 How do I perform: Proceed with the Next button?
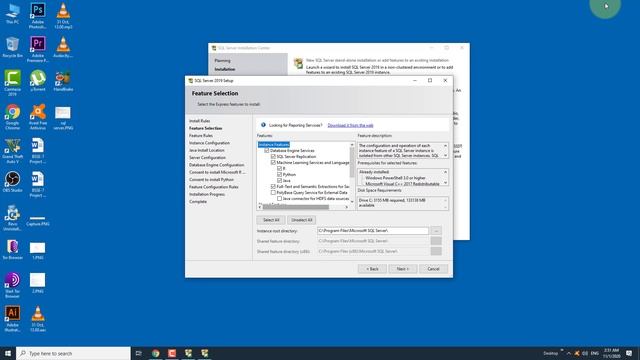[402, 269]
